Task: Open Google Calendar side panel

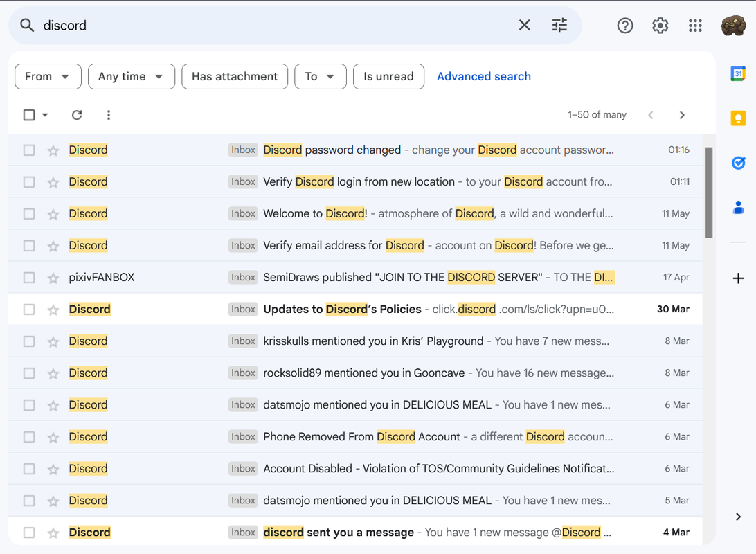Action: tap(738, 73)
